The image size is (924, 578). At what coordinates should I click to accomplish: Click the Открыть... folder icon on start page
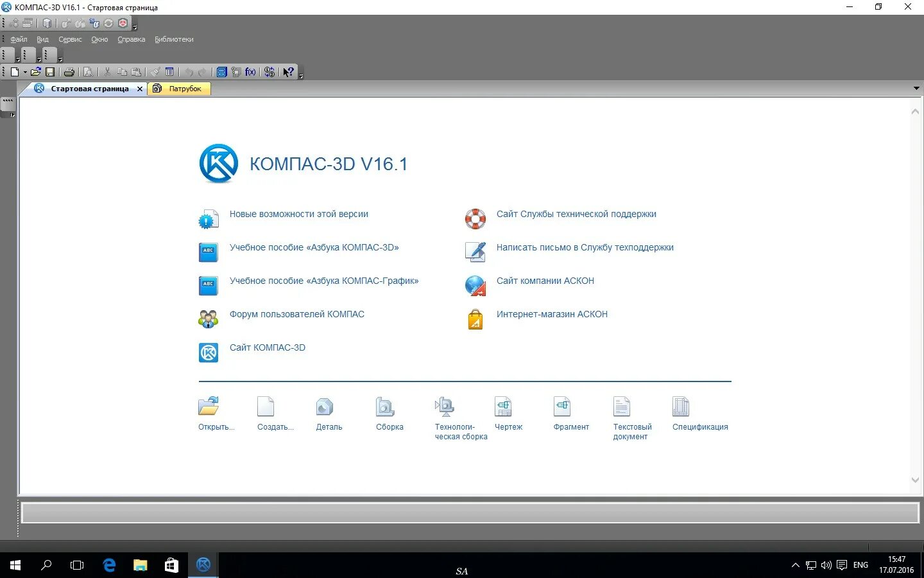pos(209,407)
